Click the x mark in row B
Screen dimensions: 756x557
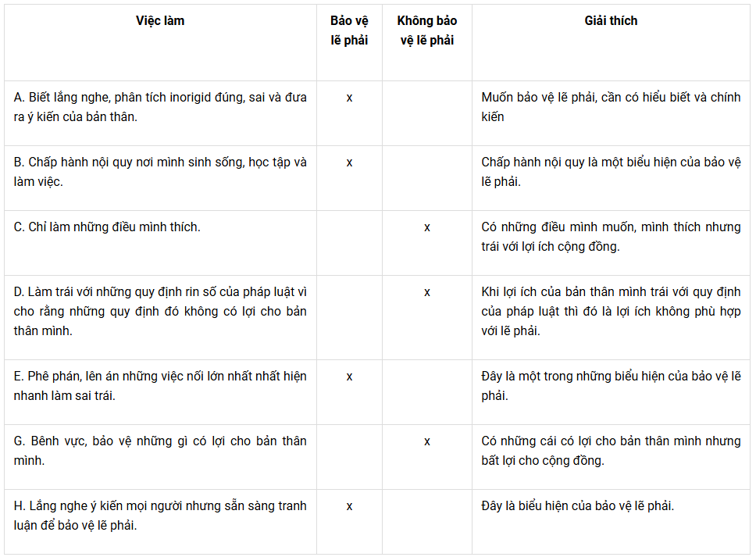pos(349,163)
